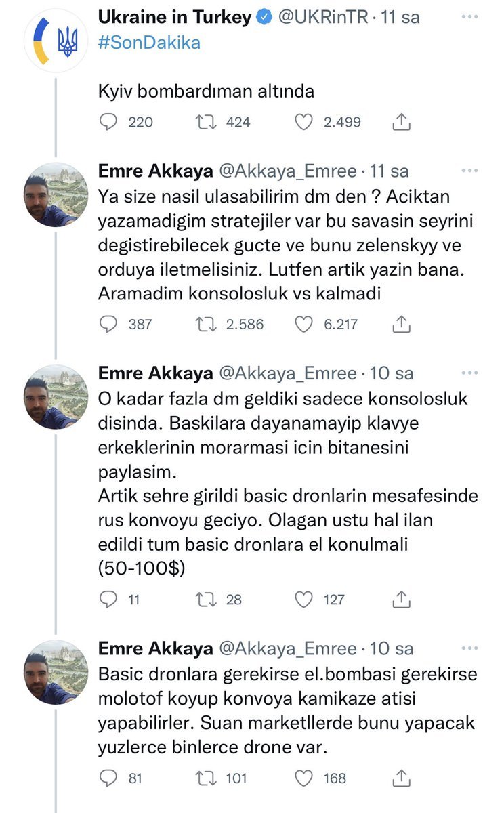The height and width of the screenshot is (813, 504).
Task: Reply to the Kyiv bombardıman tweet
Action: coord(109,122)
